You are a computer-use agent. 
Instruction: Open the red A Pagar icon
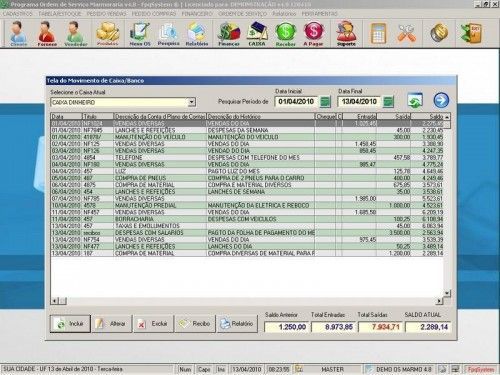point(313,33)
